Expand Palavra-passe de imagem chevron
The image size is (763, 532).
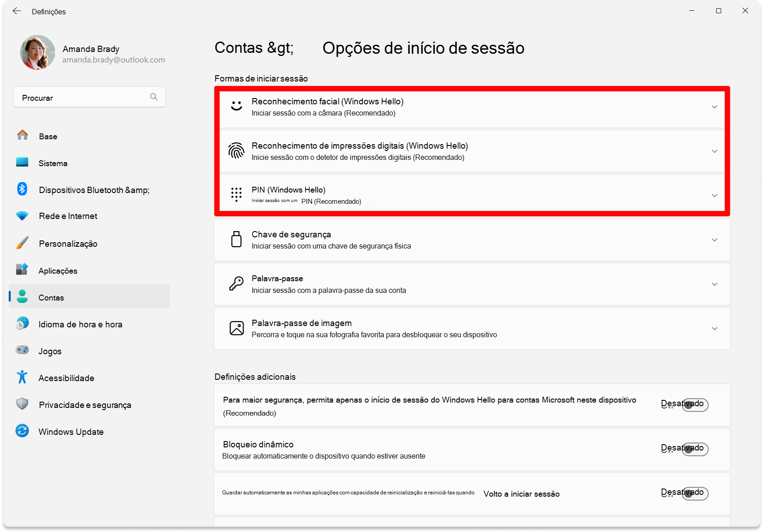[x=715, y=328]
